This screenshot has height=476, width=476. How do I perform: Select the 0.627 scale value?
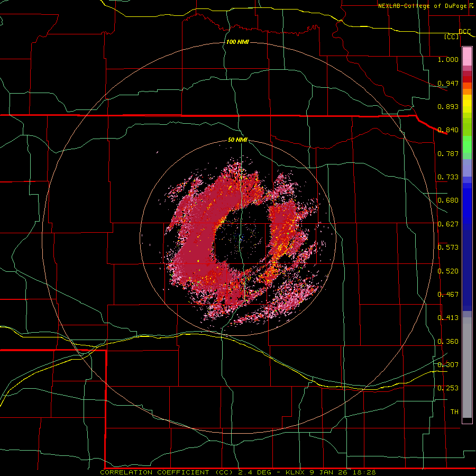448,224
